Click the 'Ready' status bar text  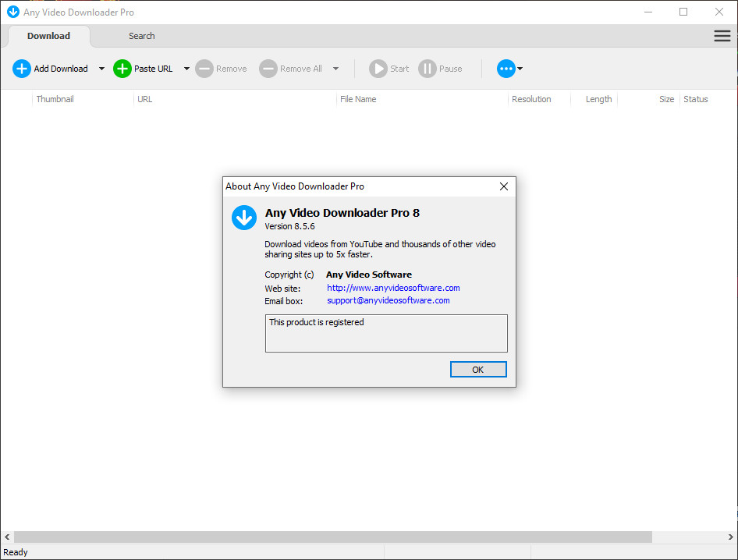click(x=16, y=552)
